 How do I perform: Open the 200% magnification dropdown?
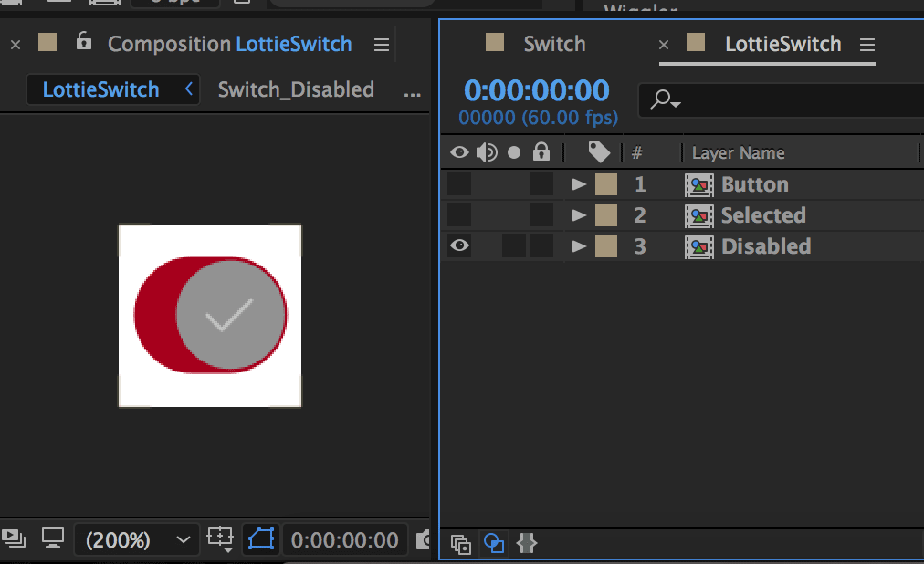tap(138, 540)
